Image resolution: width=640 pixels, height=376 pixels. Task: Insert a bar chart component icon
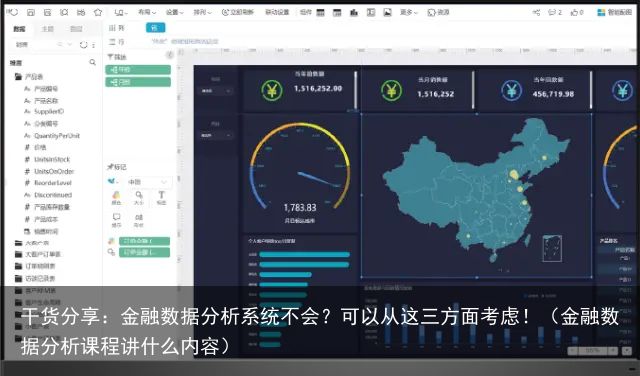pyautogui.click(x=354, y=12)
